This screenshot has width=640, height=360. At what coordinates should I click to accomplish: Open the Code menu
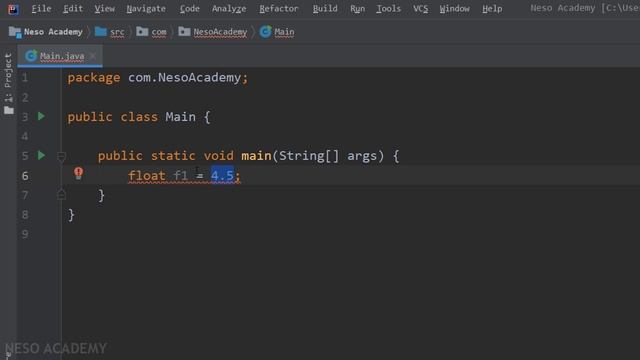point(190,9)
